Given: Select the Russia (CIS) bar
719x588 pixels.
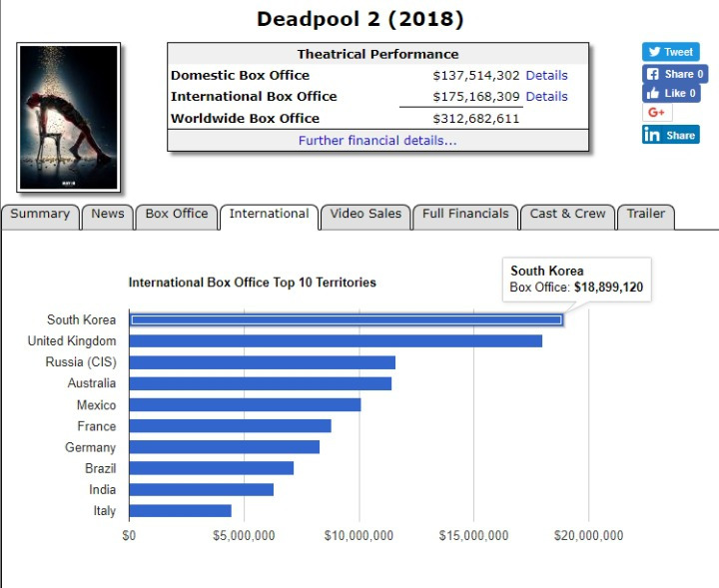Looking at the screenshot, I should pos(263,362).
